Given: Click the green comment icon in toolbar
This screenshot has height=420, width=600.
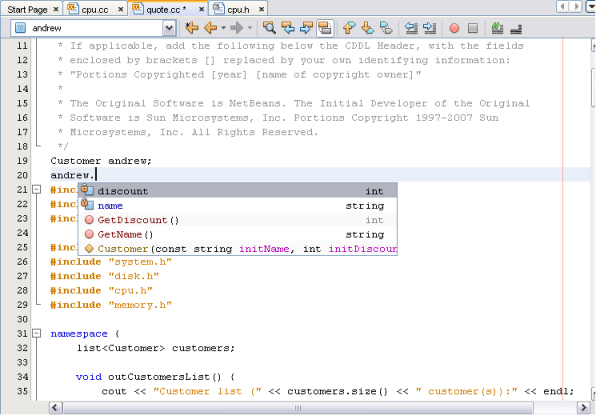Looking at the screenshot, I should [498, 28].
